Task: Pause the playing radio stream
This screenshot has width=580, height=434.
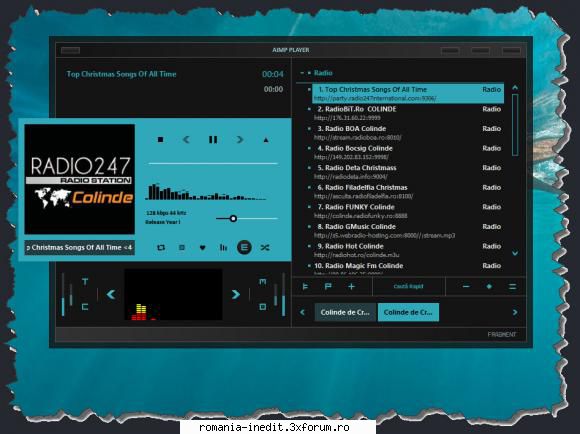Action: click(x=213, y=139)
